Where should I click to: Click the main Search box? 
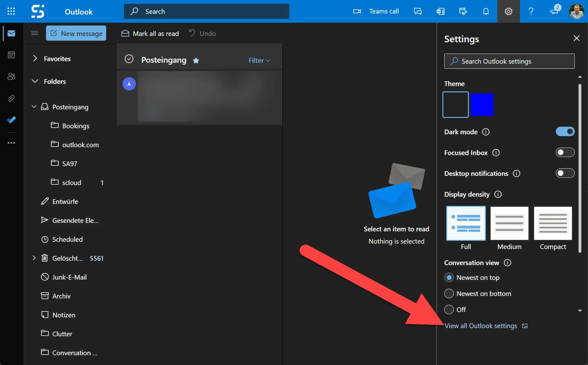[206, 11]
